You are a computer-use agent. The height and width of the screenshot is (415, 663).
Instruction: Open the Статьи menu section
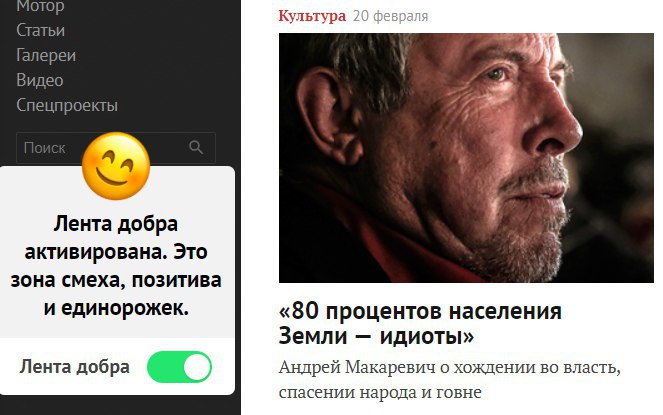tap(41, 30)
